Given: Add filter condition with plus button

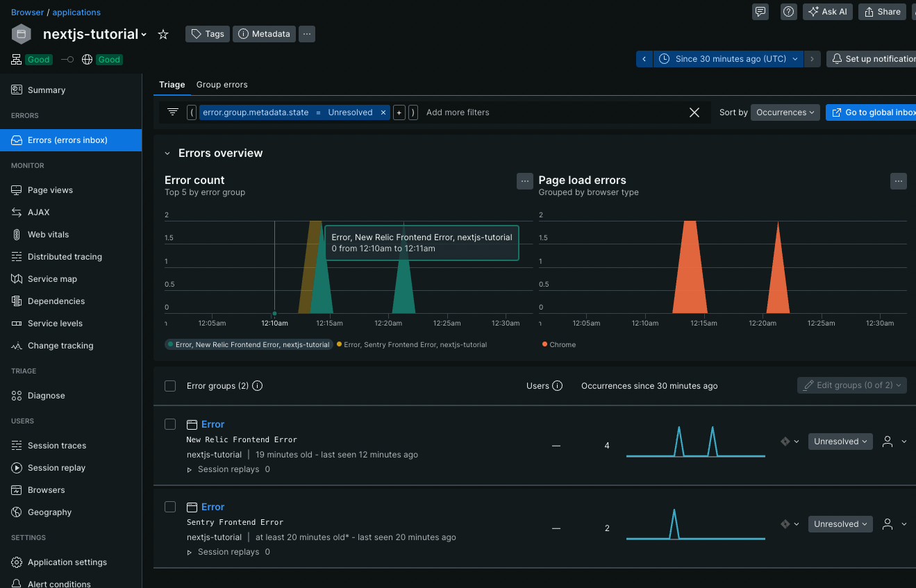Looking at the screenshot, I should (399, 112).
